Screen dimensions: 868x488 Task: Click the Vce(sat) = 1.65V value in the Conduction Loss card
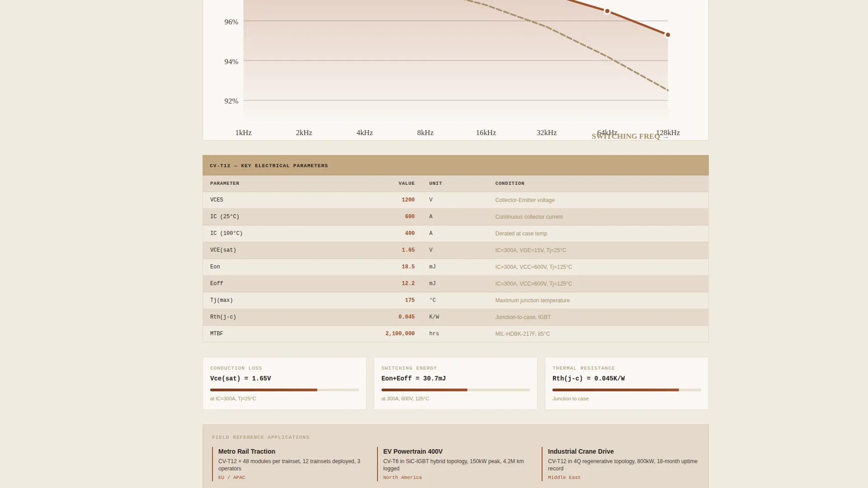coord(241,379)
